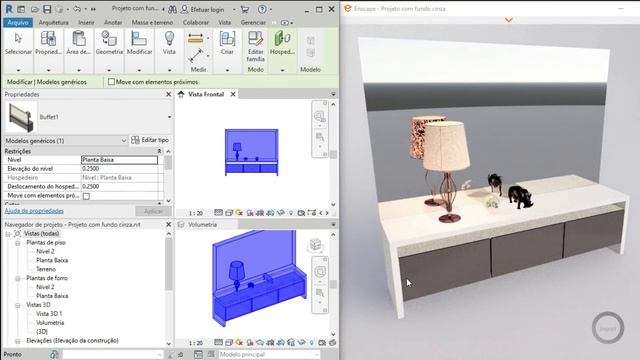Image resolution: width=640 pixels, height=360 pixels.
Task: Open the Ajuda de propriedades link
Action: tap(34, 211)
